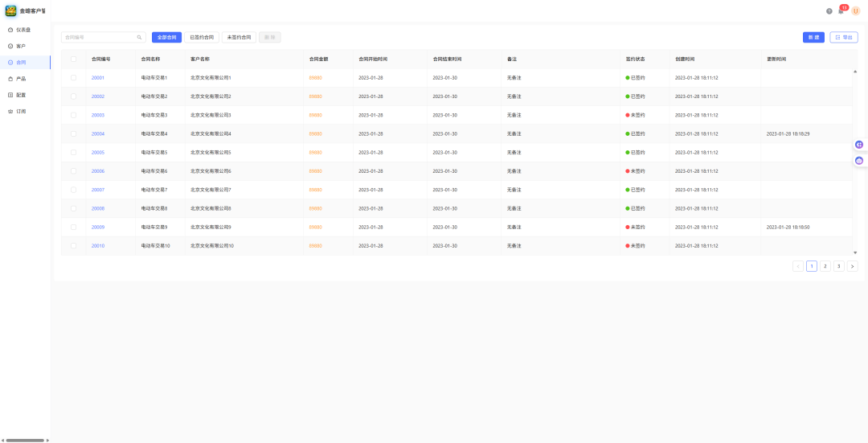
Task: Filter by 已签约合同
Action: [202, 38]
